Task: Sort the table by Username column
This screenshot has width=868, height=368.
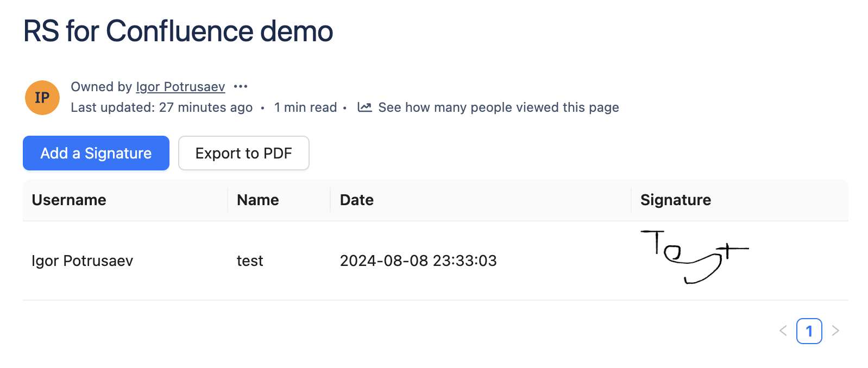Action: pyautogui.click(x=68, y=200)
